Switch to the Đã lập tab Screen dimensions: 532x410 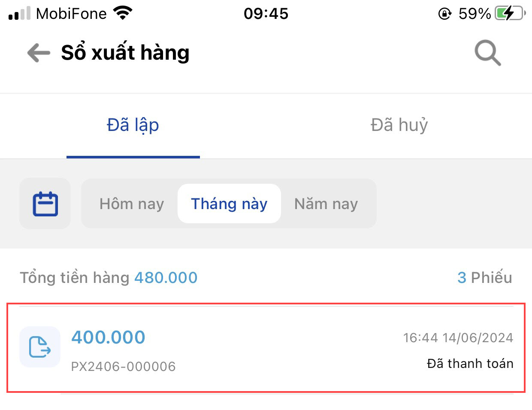tap(133, 125)
